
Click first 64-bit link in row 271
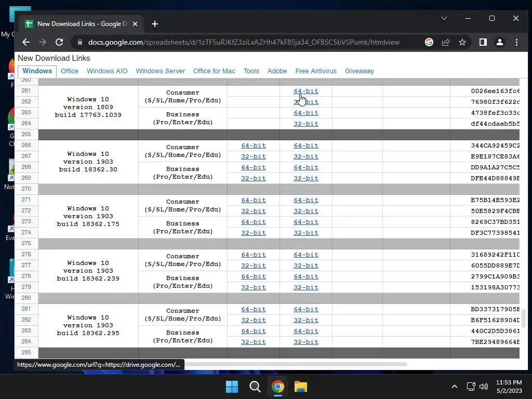(x=254, y=200)
